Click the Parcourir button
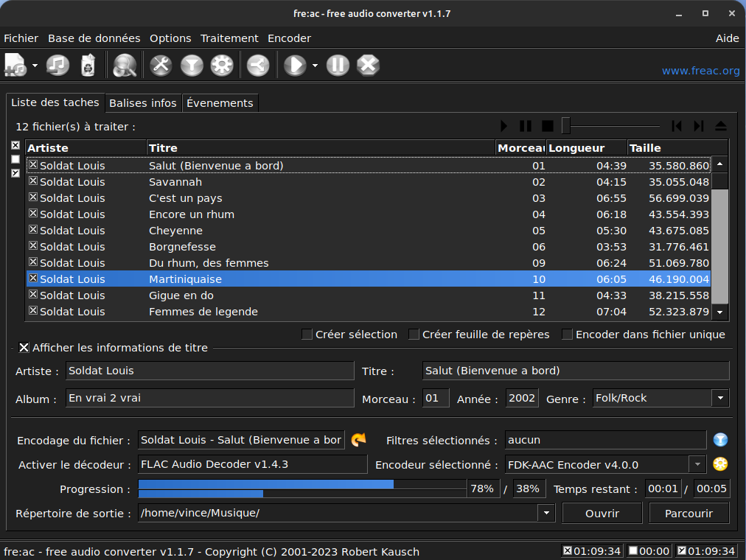 pyautogui.click(x=689, y=513)
